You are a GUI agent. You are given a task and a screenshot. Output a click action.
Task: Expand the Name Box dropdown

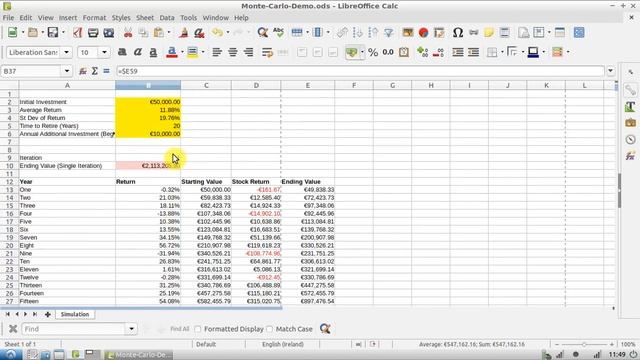[x=67, y=71]
